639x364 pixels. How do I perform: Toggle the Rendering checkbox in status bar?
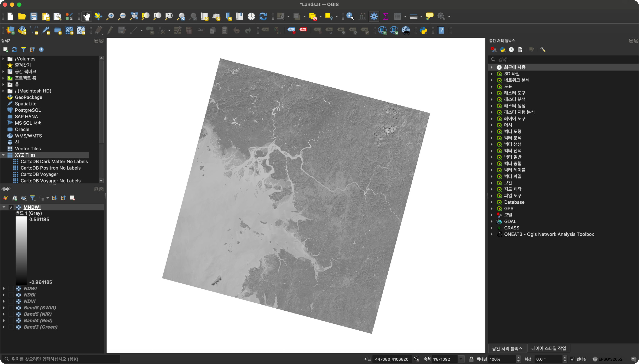point(572,359)
